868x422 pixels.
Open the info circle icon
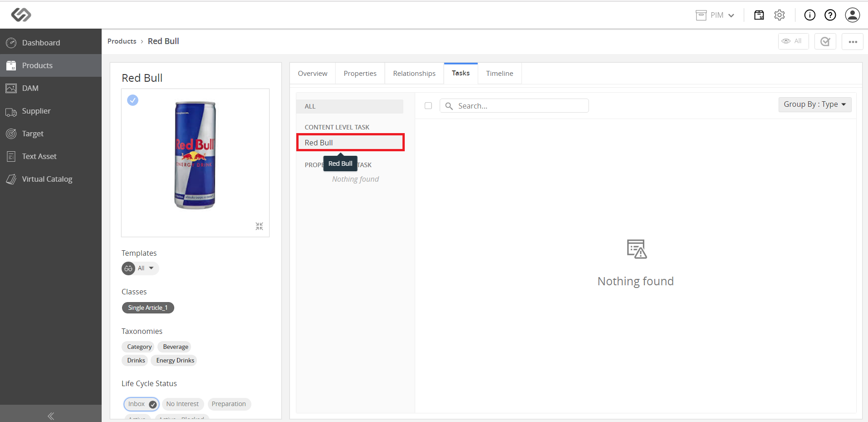810,15
